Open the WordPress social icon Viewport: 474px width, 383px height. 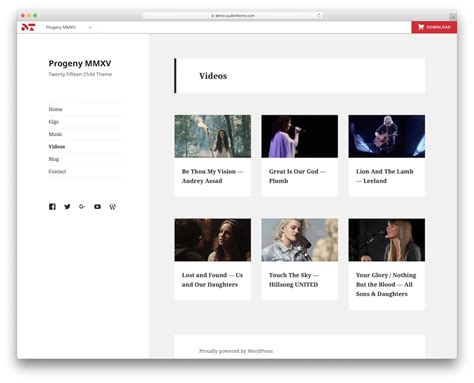coord(113,207)
